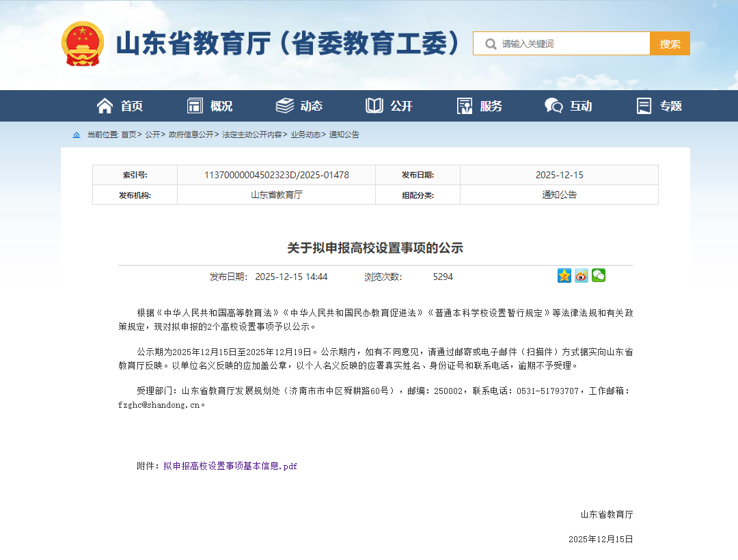Select the 互动 chat-bubble icon
This screenshot has width=738, height=560.
tap(553, 105)
